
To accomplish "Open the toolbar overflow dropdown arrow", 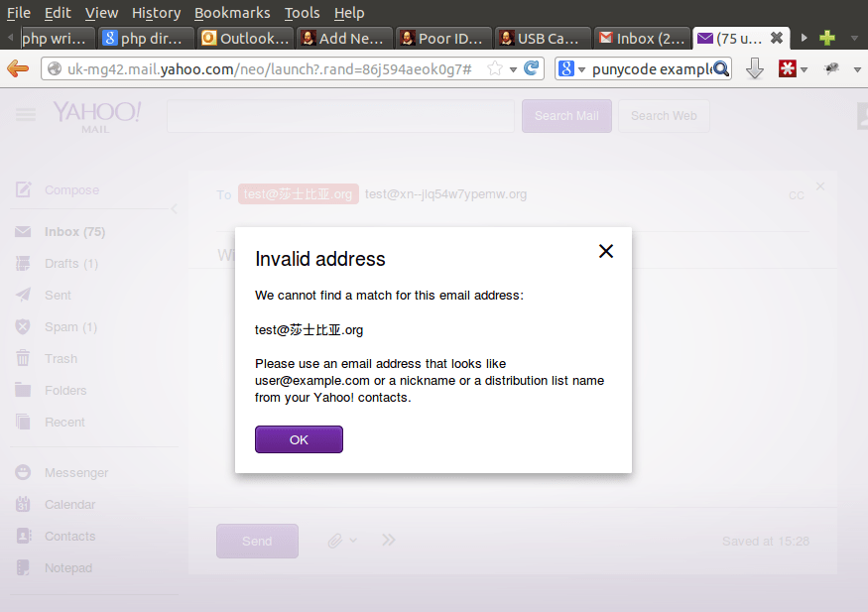I will [x=857, y=69].
